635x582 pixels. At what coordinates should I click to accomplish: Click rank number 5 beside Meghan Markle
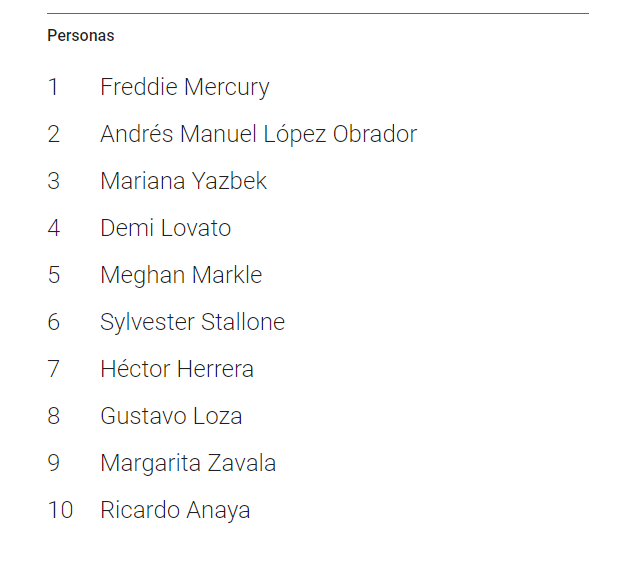coord(53,275)
